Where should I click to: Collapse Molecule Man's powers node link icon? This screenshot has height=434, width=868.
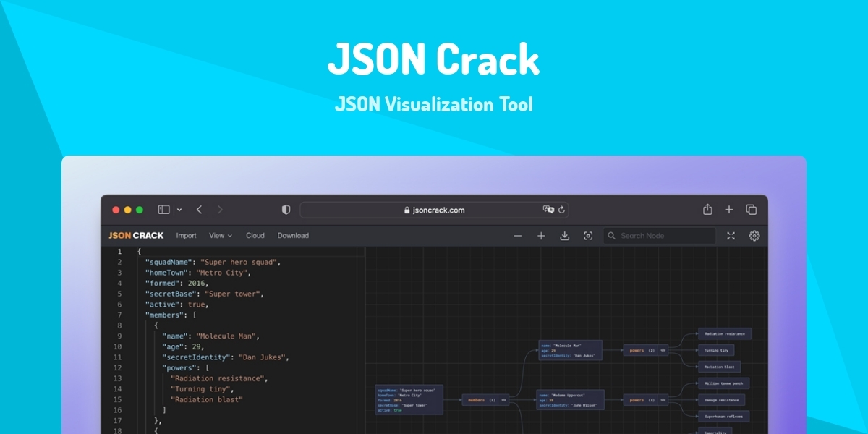coord(663,350)
